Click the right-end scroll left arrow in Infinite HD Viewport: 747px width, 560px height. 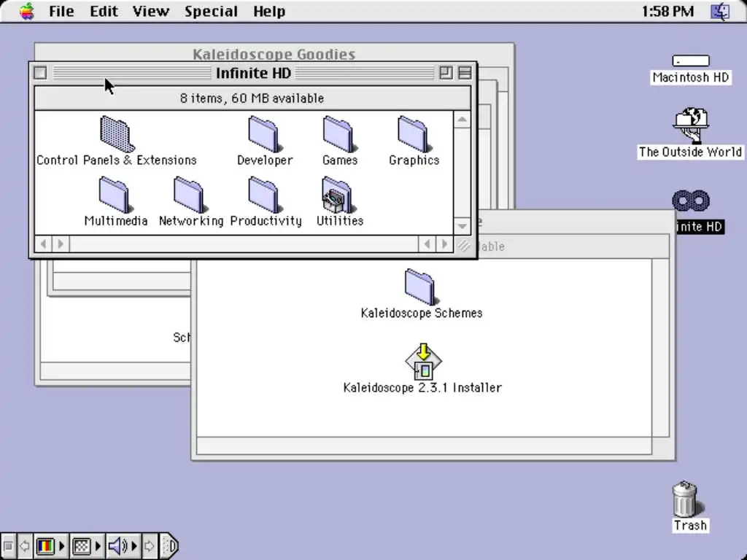427,244
